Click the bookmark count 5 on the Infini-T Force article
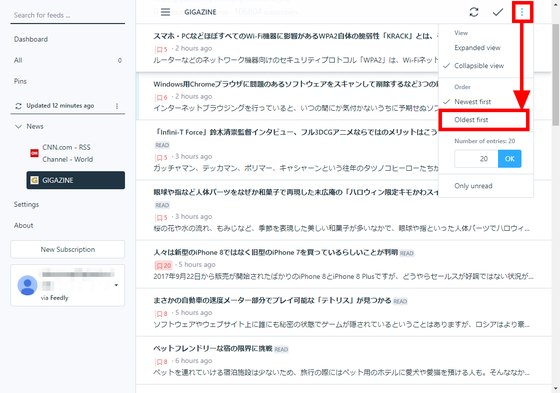The height and width of the screenshot is (393, 560). (161, 158)
